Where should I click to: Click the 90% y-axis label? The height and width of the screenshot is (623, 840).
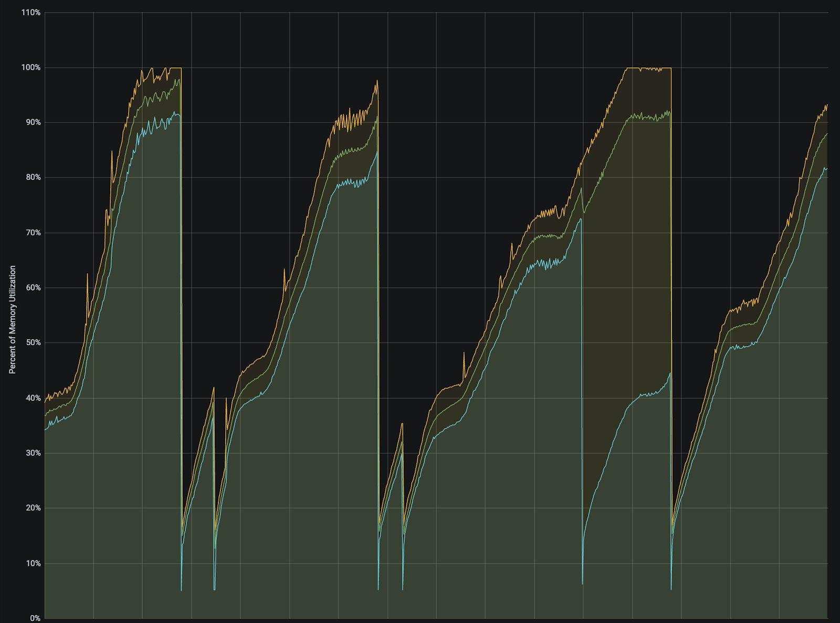coord(33,122)
